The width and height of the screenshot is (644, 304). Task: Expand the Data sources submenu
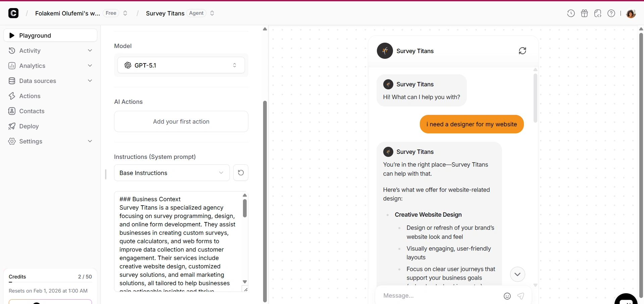click(x=90, y=81)
